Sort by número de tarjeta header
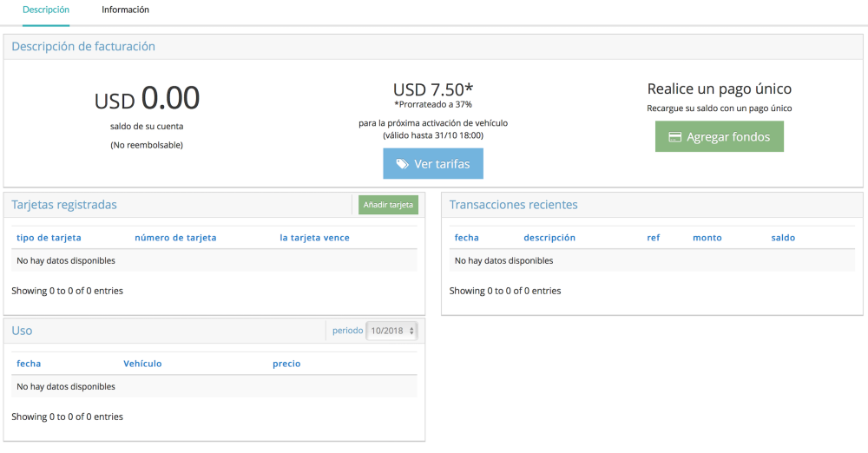This screenshot has width=868, height=453. (175, 238)
